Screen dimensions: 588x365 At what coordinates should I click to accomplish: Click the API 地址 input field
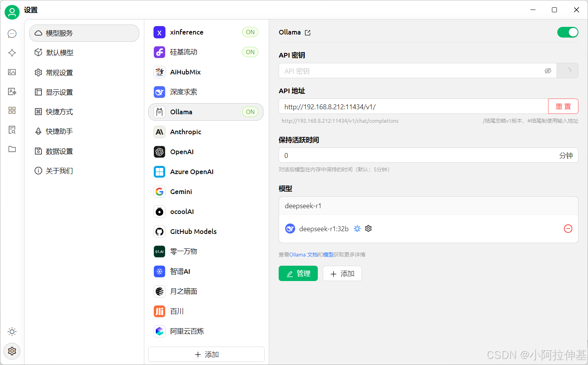pos(413,106)
